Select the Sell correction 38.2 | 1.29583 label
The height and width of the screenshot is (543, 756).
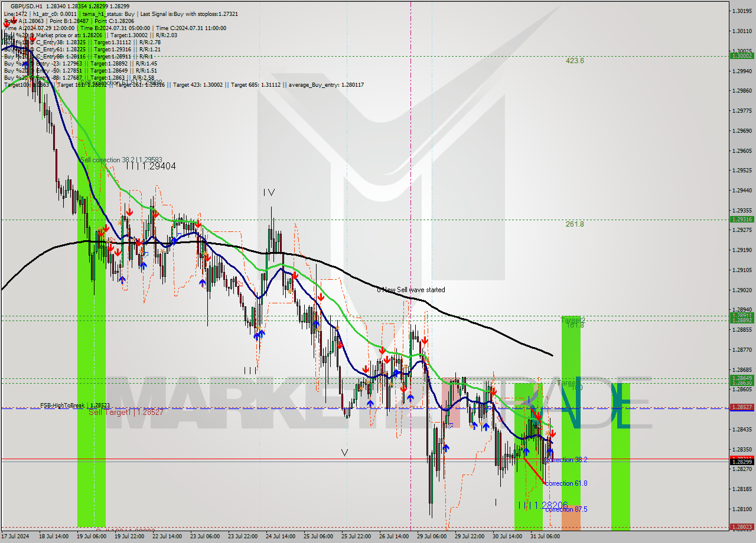[121, 160]
